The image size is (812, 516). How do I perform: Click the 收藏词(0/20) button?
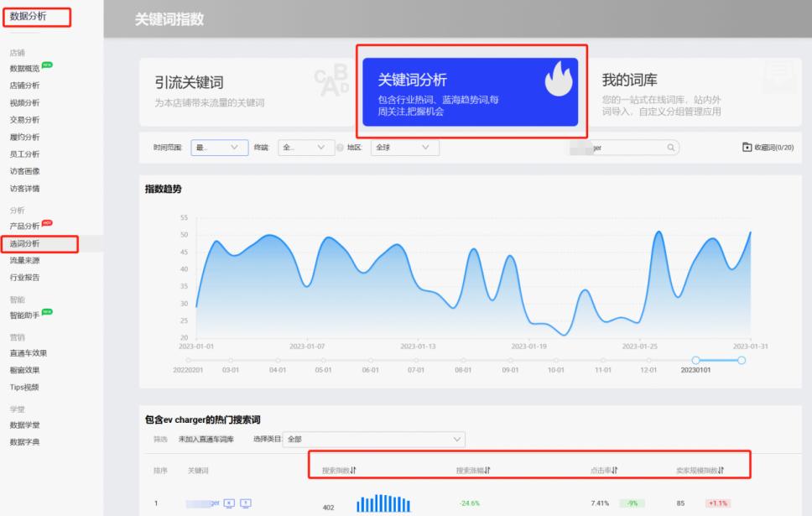[x=768, y=147]
